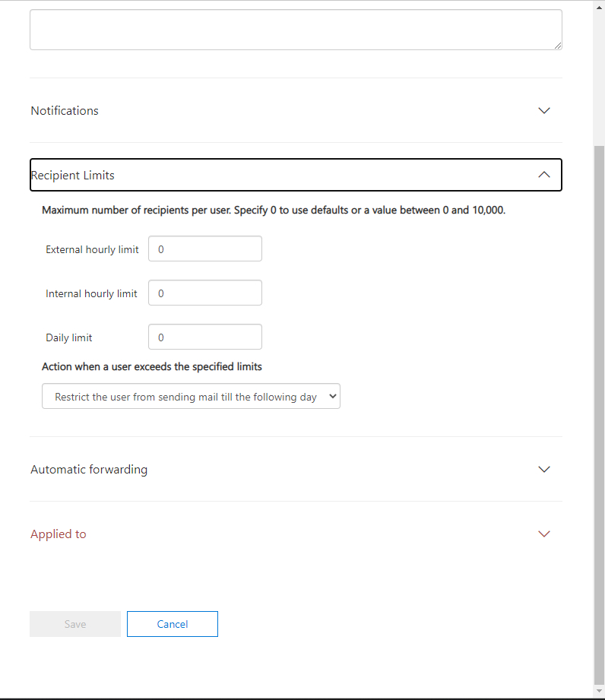Click the Cancel button
Viewport: 605px width, 700px height.
(173, 624)
